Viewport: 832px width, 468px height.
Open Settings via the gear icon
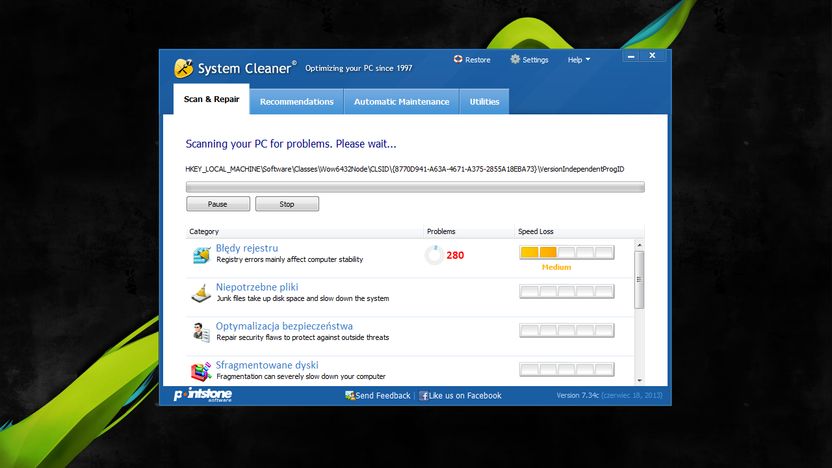tap(515, 59)
